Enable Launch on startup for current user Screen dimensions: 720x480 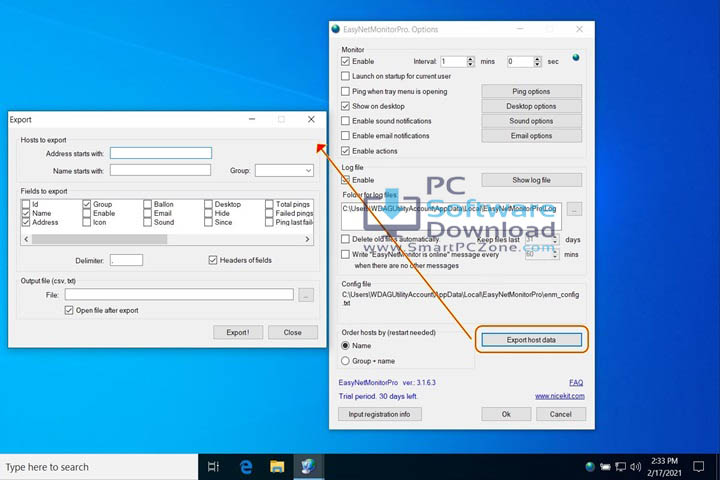click(345, 76)
